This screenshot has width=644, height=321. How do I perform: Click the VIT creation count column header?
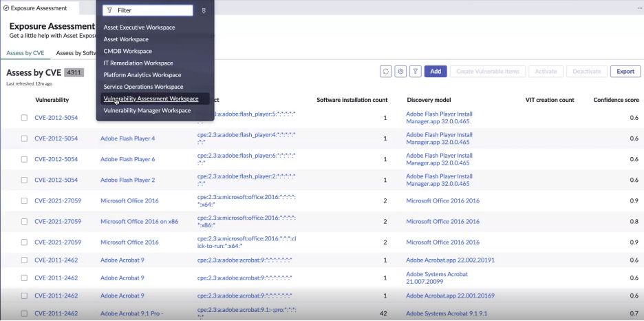550,100
